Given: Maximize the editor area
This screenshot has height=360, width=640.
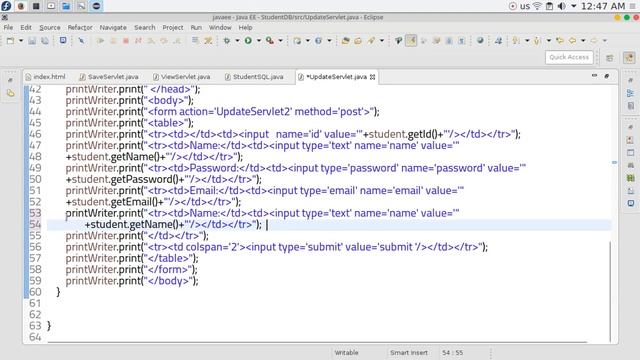Looking at the screenshot, I should 607,76.
